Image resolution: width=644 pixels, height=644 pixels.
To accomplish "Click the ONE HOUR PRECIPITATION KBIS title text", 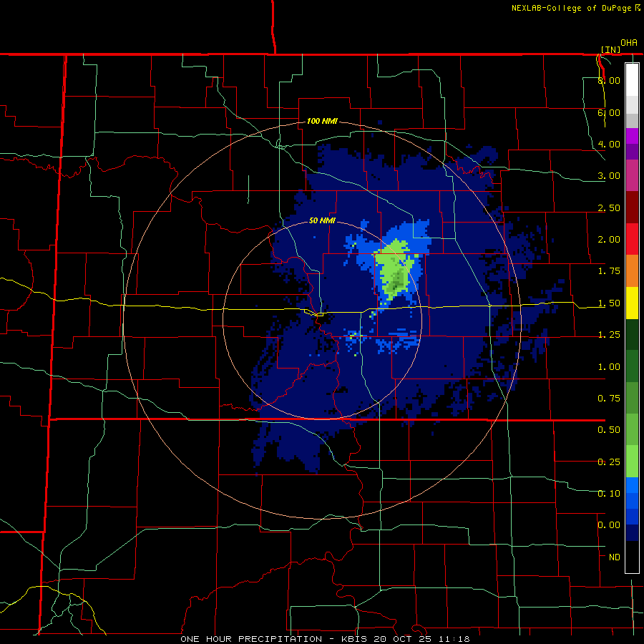I will click(325, 639).
